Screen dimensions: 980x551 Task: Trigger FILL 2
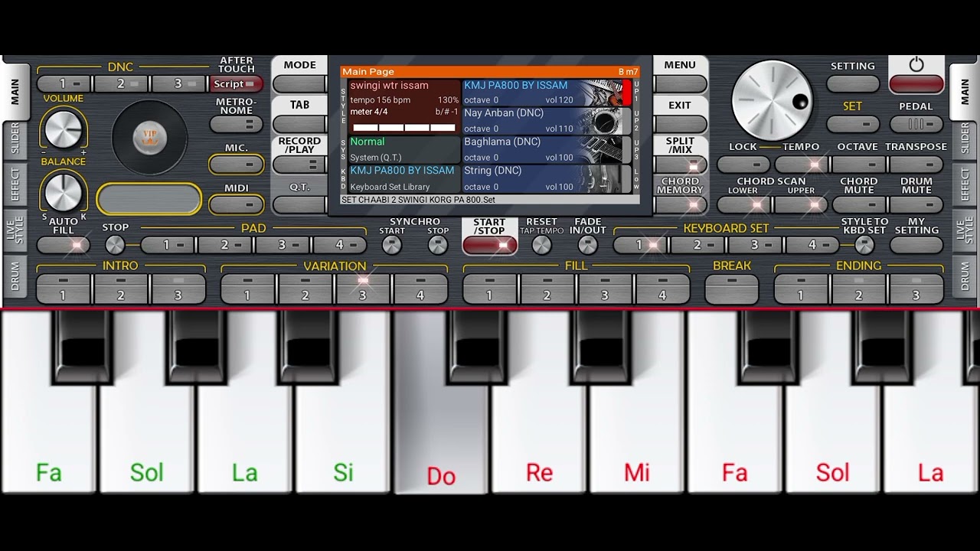[x=547, y=289]
